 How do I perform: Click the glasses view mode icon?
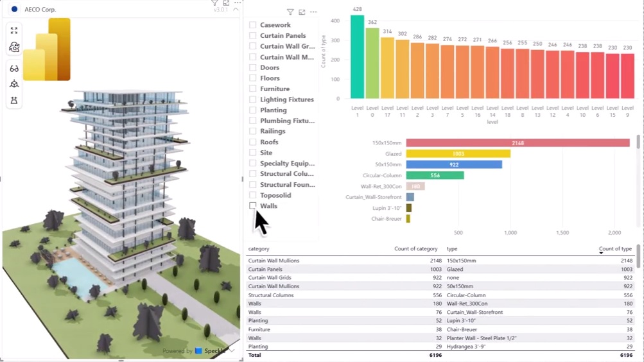tap(14, 69)
